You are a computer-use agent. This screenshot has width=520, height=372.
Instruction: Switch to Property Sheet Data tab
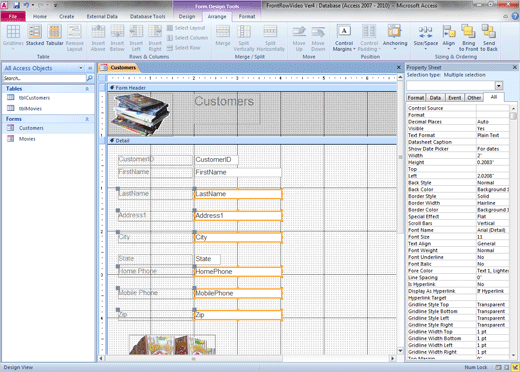435,98
